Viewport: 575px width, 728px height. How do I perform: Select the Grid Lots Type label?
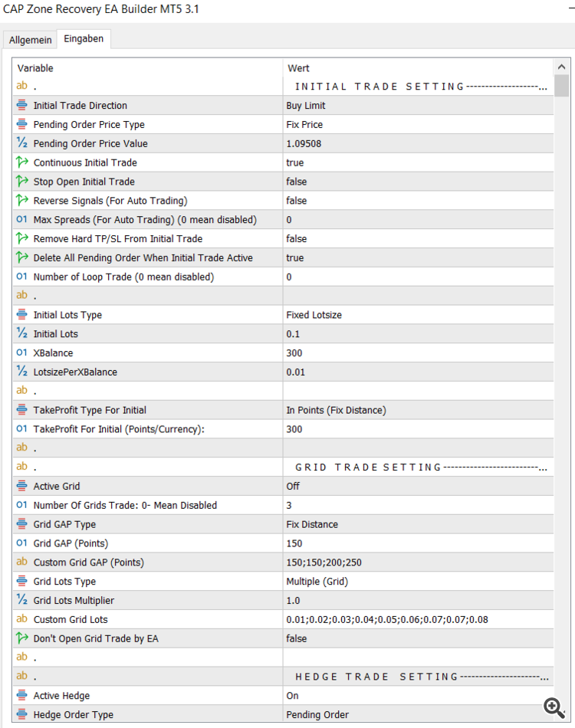[x=64, y=582]
